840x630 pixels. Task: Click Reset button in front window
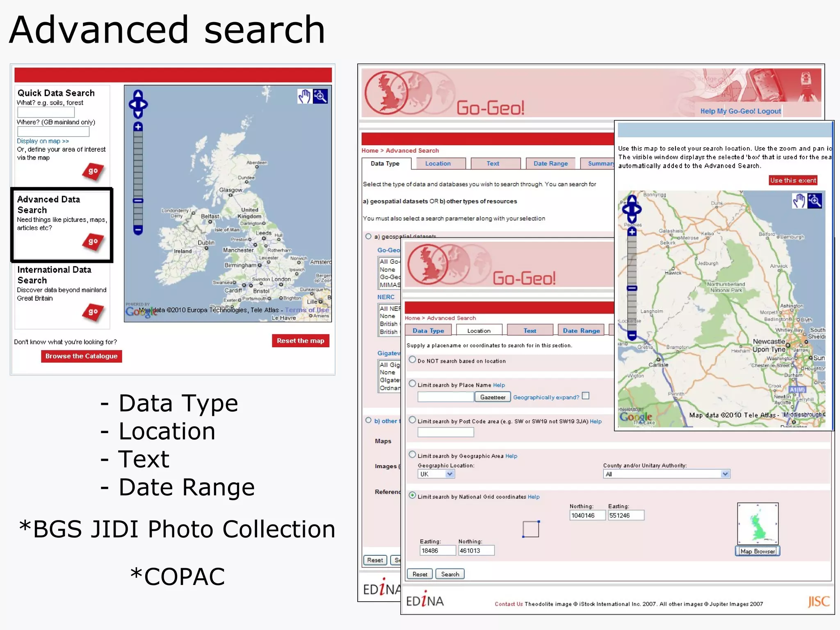coord(420,574)
